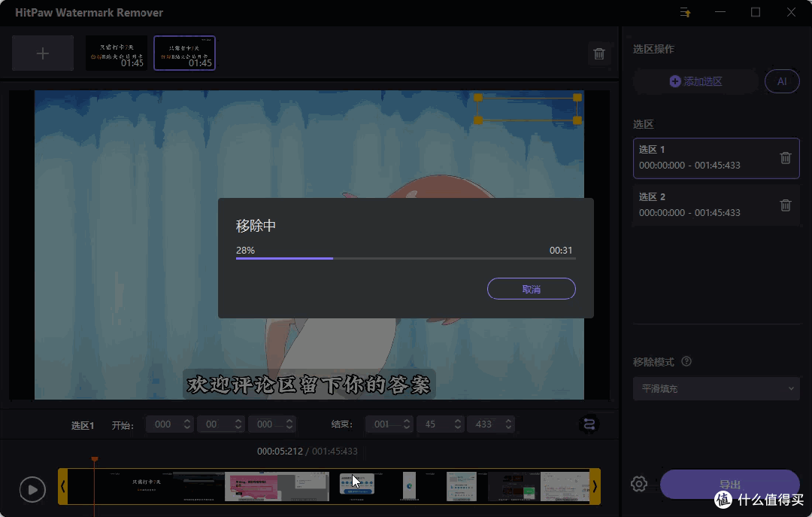Click the stepper arrows of end field 433
Viewport: 812px width, 517px height.
508,424
